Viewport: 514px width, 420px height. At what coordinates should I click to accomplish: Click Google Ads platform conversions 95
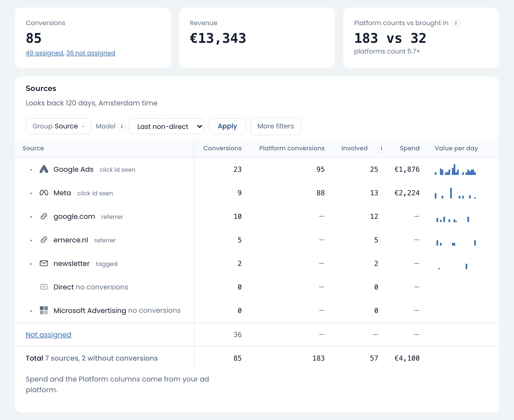pyautogui.click(x=320, y=169)
